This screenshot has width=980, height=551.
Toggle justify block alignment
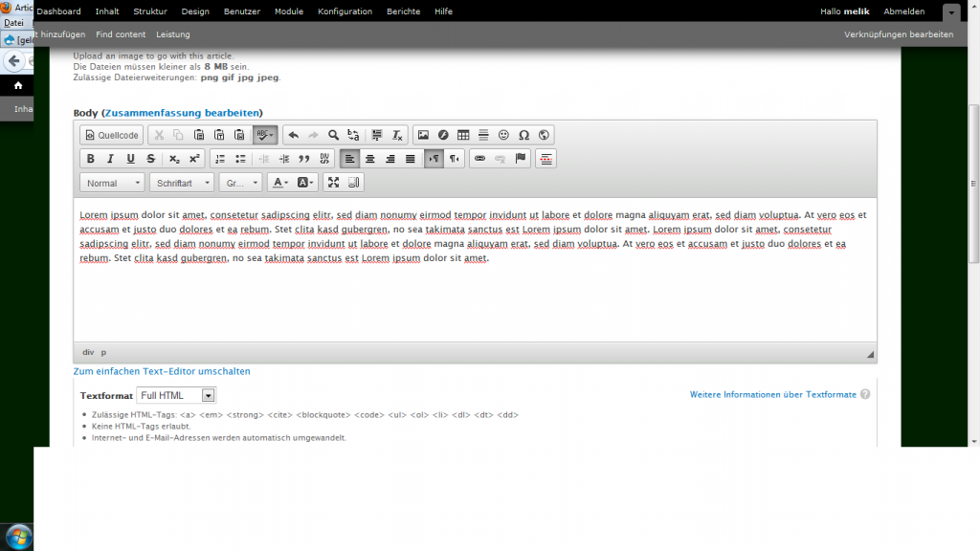tap(411, 159)
